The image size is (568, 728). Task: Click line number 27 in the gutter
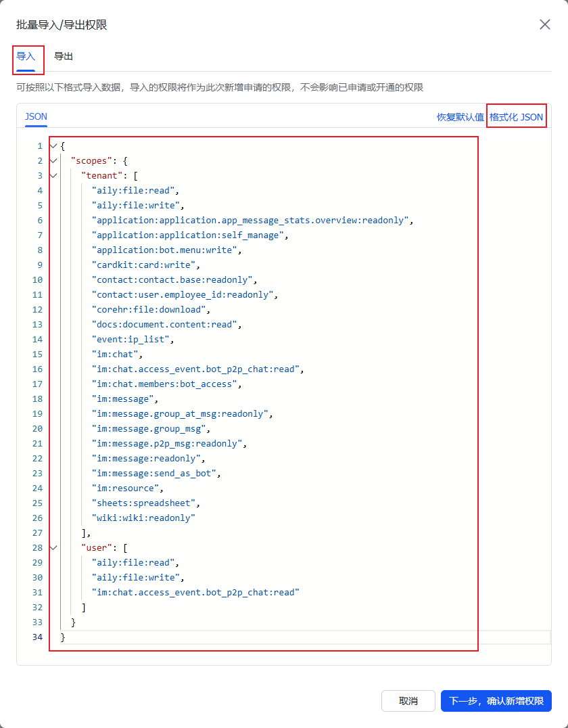coord(37,533)
